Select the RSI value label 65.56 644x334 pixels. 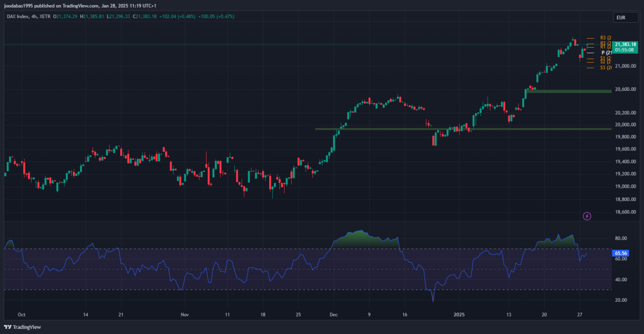coord(621,253)
